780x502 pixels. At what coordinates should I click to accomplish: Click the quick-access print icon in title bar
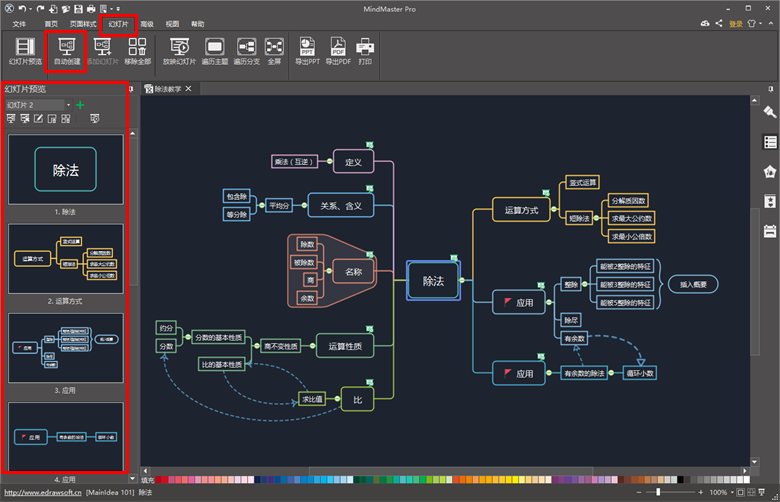91,8
